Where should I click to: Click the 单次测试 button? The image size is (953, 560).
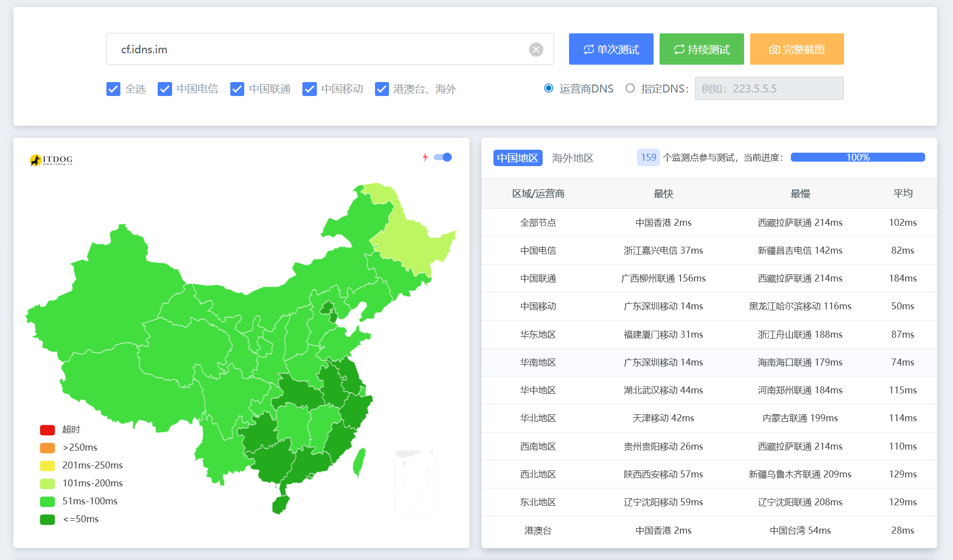pyautogui.click(x=611, y=49)
